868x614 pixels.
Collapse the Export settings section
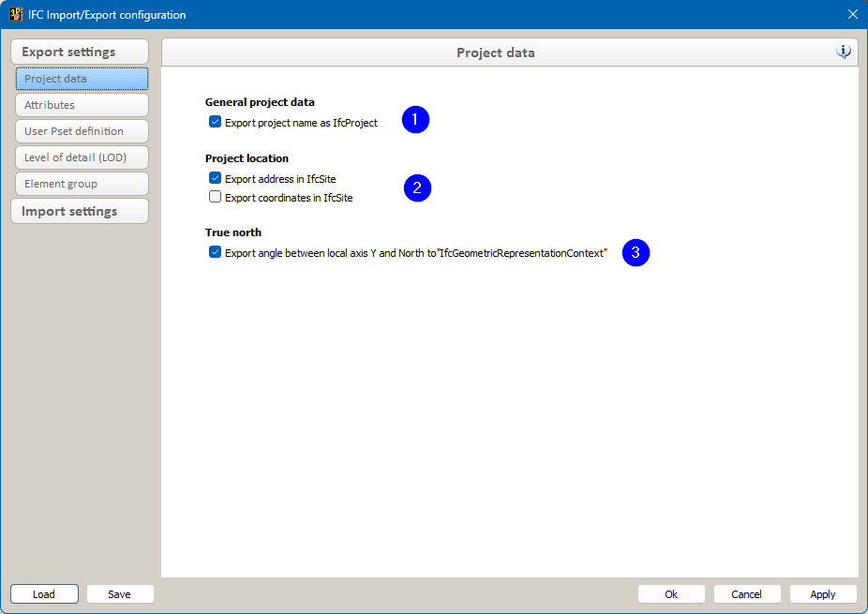click(x=80, y=52)
